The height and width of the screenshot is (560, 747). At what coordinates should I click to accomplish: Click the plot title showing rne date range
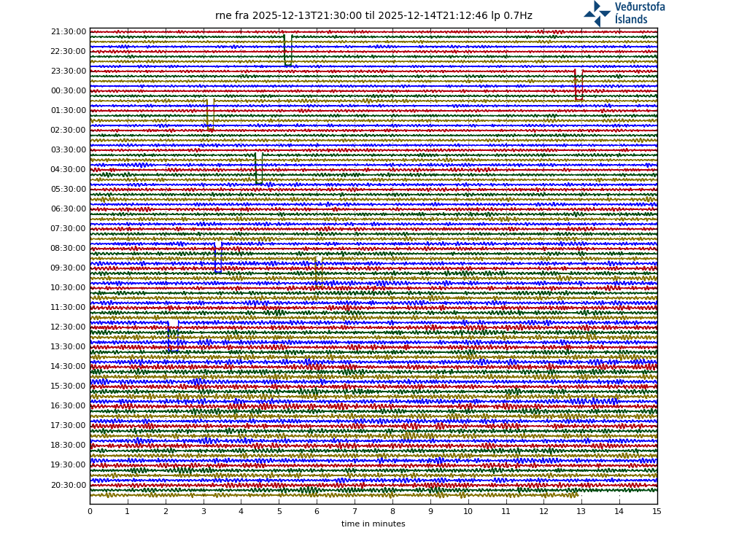(373, 16)
